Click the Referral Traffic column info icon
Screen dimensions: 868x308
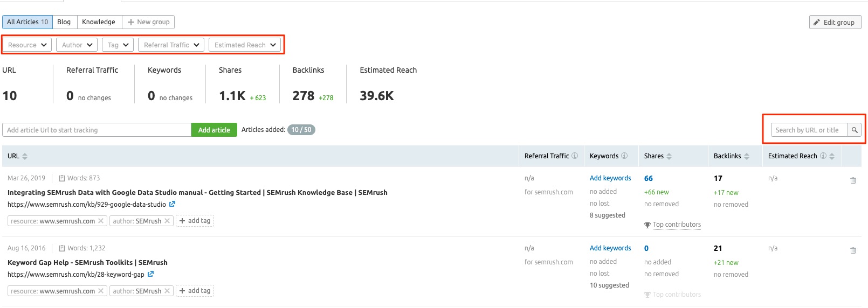575,156
